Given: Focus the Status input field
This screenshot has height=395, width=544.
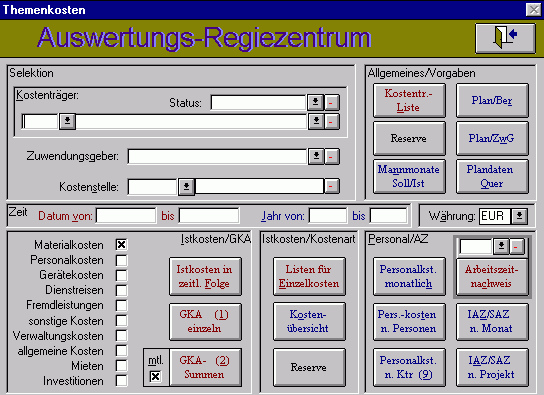Looking at the screenshot, I should (x=258, y=103).
